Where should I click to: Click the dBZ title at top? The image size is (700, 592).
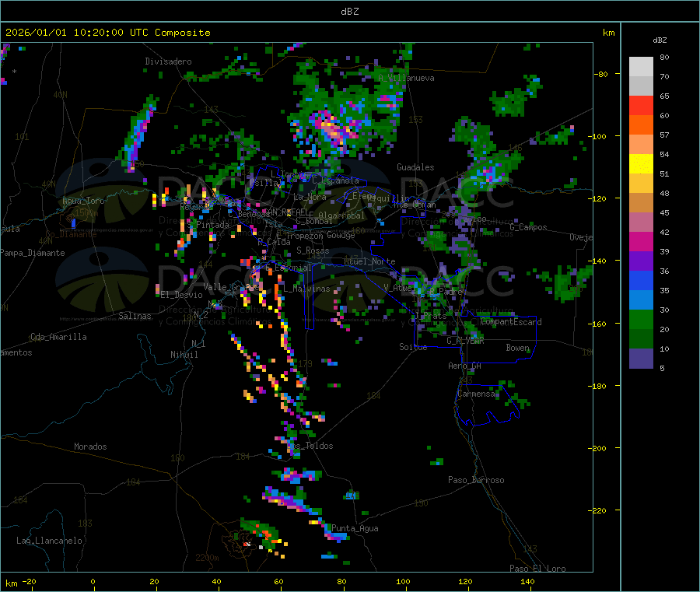(x=349, y=12)
